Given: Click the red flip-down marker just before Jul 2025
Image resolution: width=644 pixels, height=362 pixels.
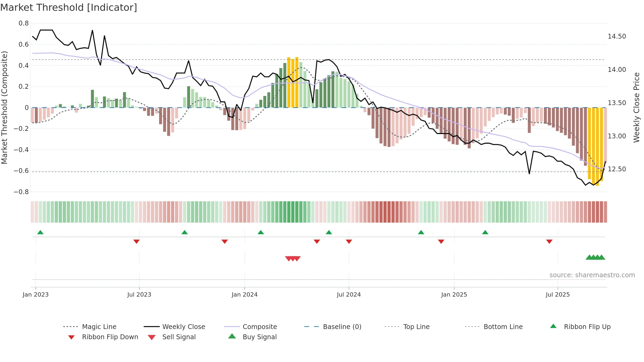Looking at the screenshot, I should (549, 242).
